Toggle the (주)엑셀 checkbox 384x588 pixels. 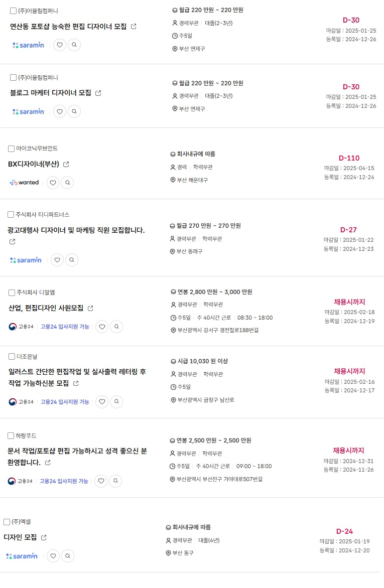tap(7, 522)
